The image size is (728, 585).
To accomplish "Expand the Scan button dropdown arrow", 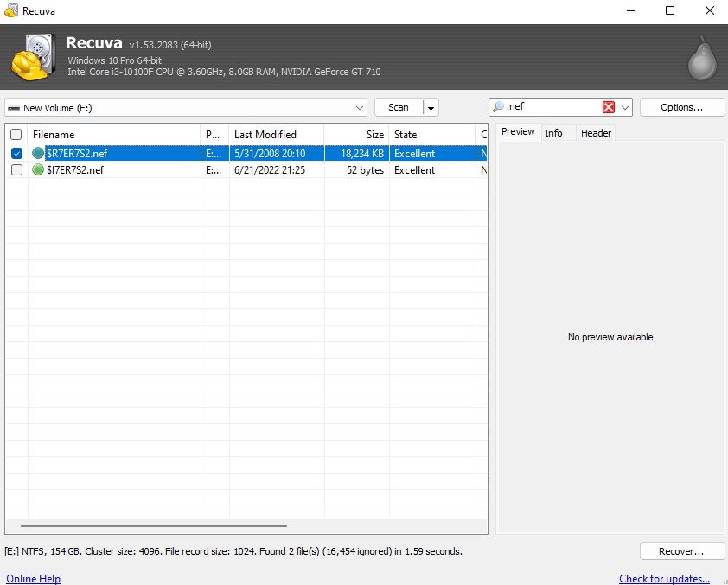I will (x=431, y=108).
